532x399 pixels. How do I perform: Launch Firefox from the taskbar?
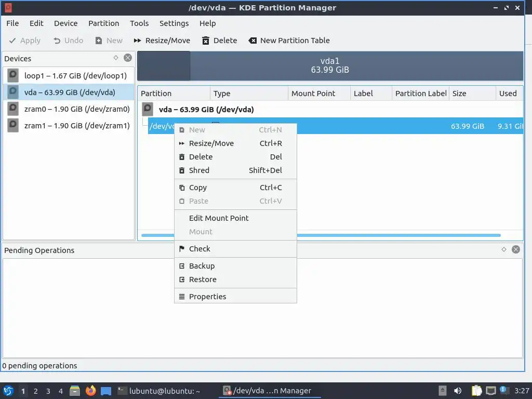(90, 391)
